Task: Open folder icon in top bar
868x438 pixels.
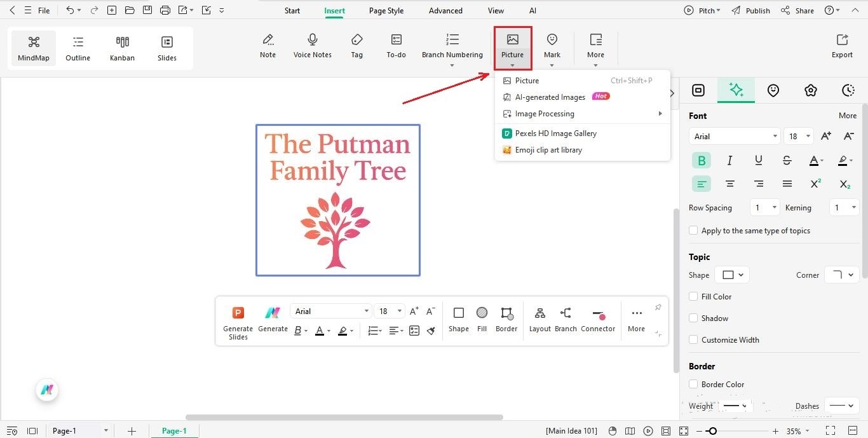Action: click(130, 10)
